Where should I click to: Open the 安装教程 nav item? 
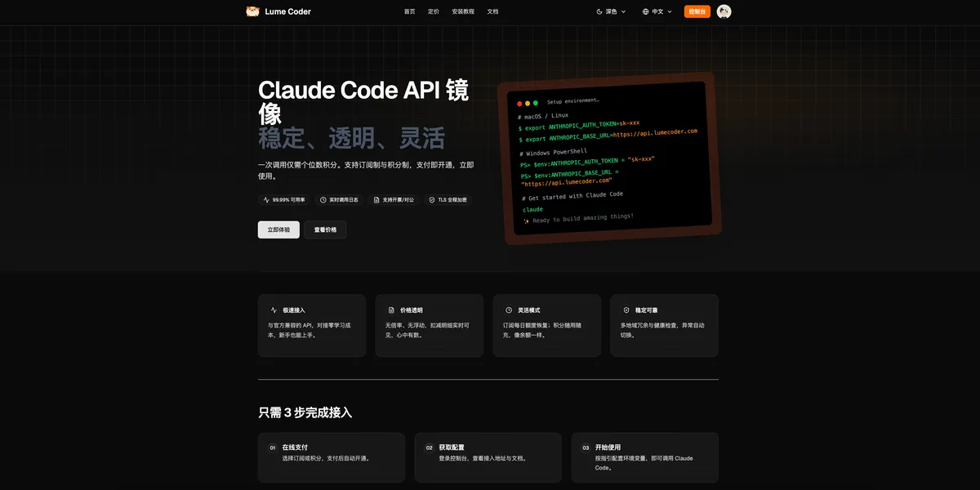point(463,11)
